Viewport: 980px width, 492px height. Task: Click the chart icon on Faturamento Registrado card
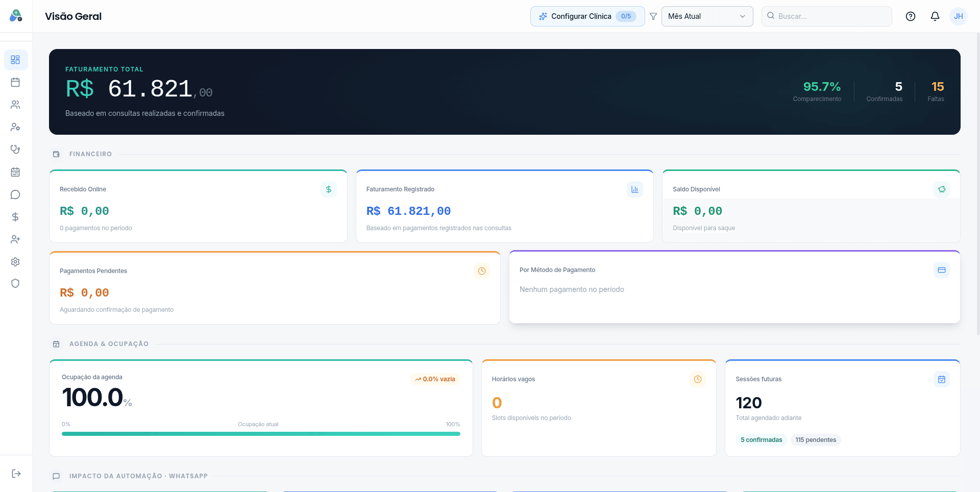[634, 189]
